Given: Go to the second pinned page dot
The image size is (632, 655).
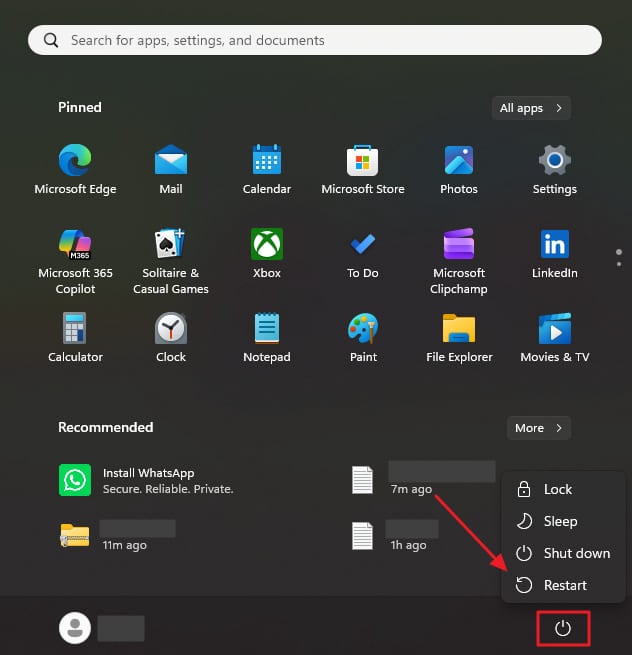Looking at the screenshot, I should pos(619,264).
